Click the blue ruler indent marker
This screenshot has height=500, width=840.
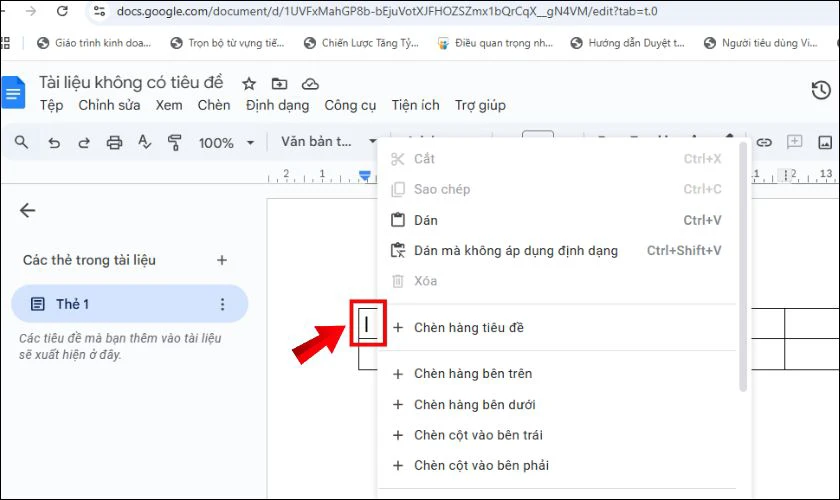click(365, 175)
